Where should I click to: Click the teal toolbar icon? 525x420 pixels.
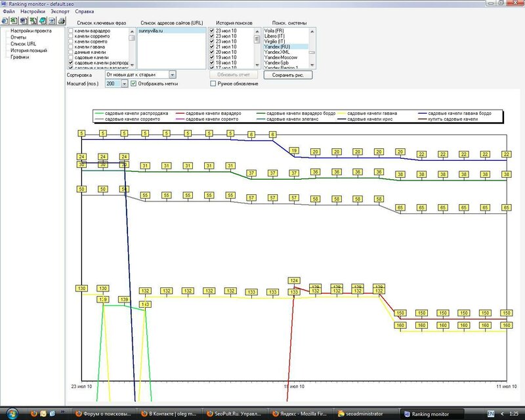[x=42, y=20]
